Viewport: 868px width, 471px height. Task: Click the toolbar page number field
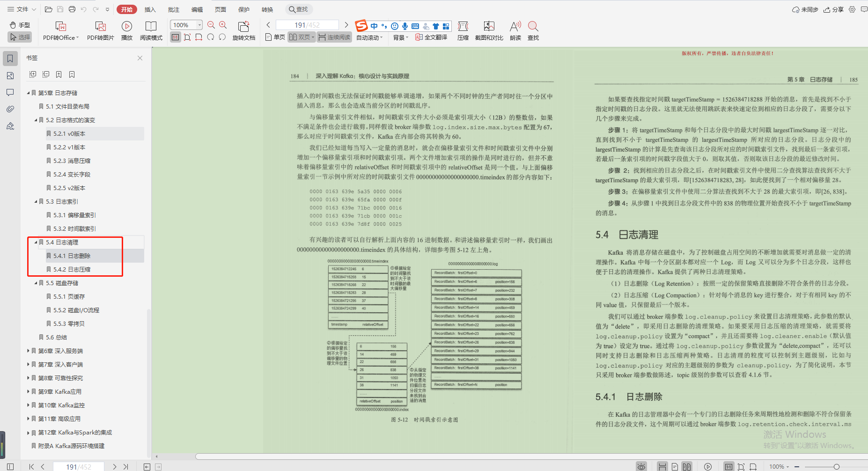(307, 25)
